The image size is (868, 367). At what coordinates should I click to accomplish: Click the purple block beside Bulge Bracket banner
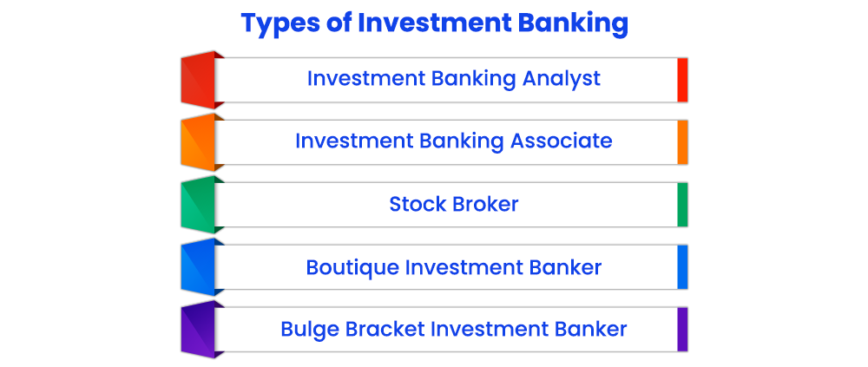(197, 330)
